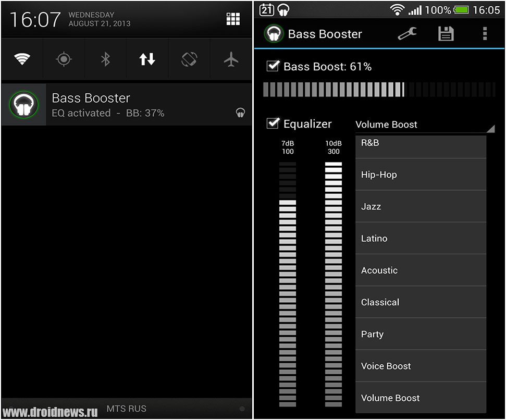Uncheck the Equalizer checkbox
506x420 pixels.
(x=273, y=123)
